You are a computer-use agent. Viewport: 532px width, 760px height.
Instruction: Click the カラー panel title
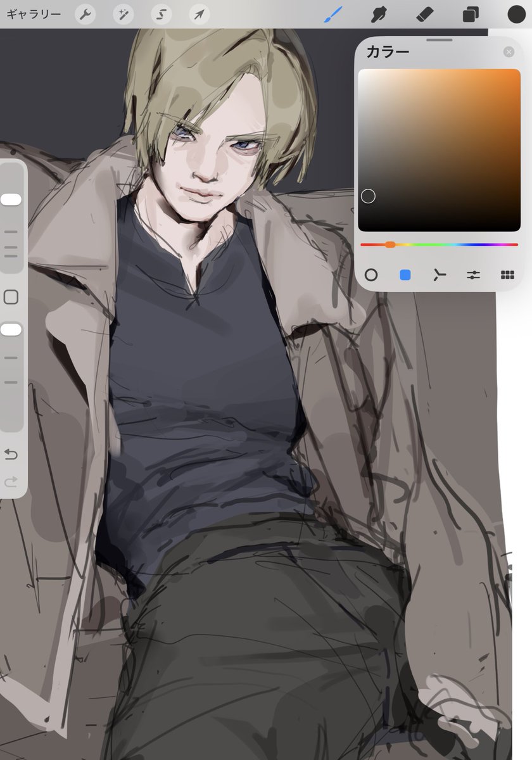coord(388,52)
